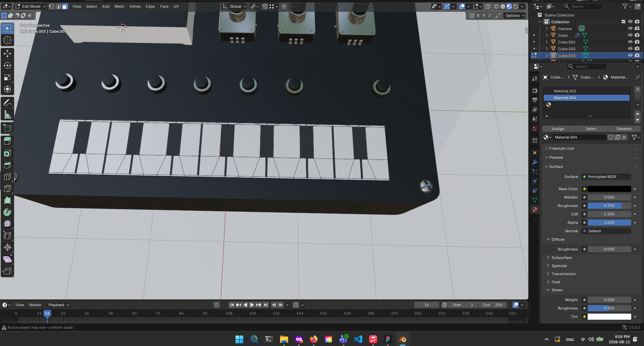The height and width of the screenshot is (346, 644).
Task: Select the Measure tool
Action: [7, 115]
